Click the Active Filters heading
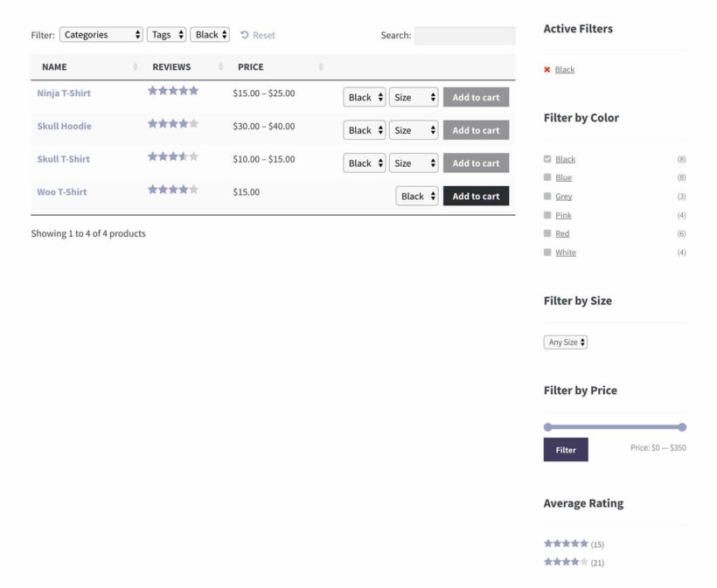 tap(578, 28)
